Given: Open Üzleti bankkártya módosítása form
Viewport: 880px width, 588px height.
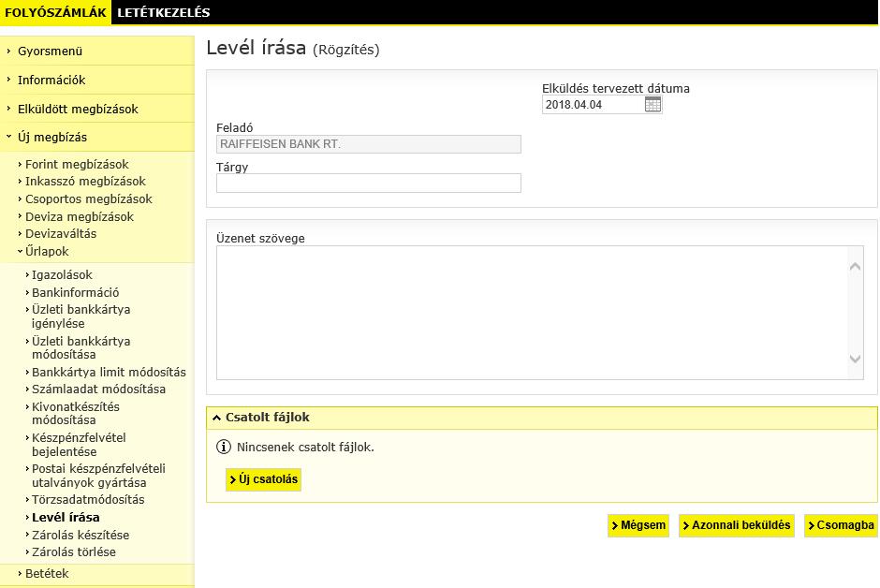Looking at the screenshot, I should click(x=81, y=348).
